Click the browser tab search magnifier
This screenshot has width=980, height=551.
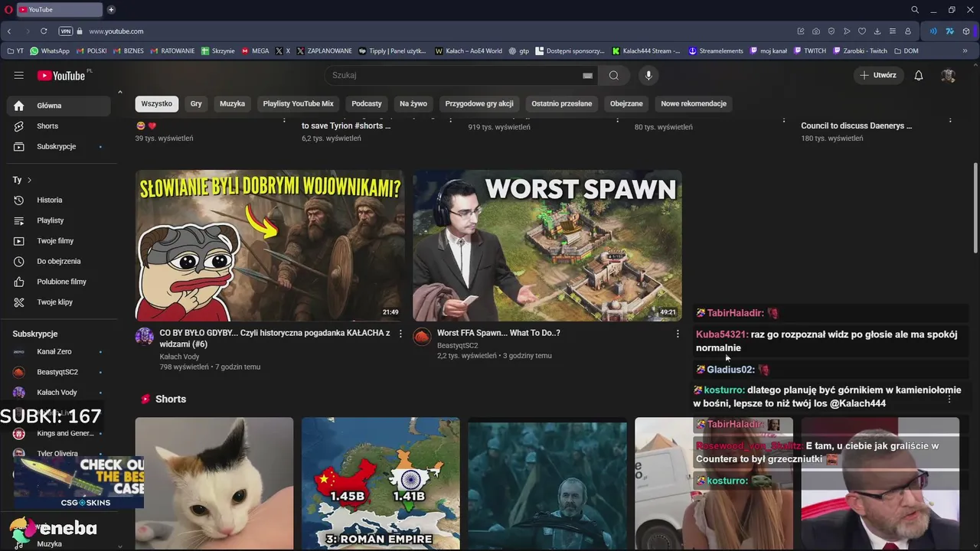pyautogui.click(x=915, y=10)
